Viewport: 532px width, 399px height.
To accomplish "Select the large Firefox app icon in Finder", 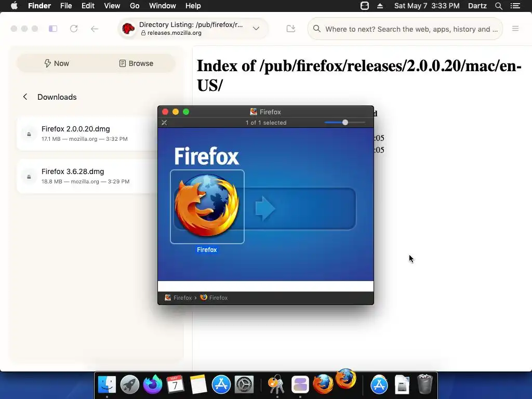I will click(207, 206).
